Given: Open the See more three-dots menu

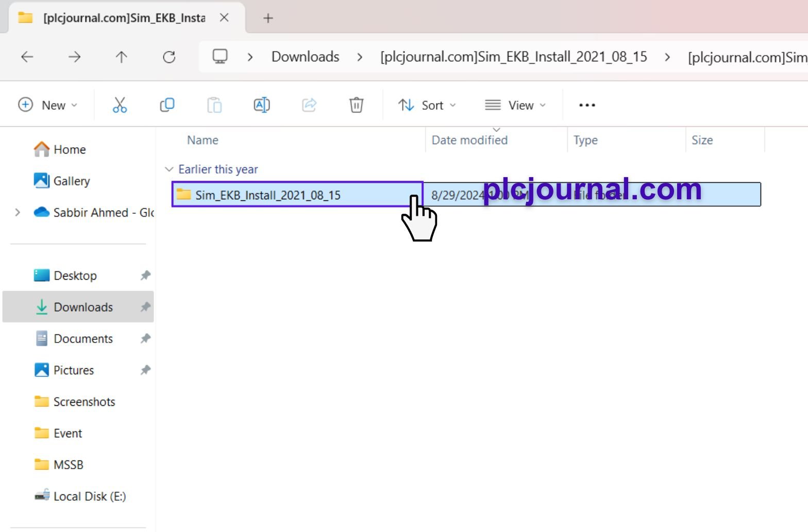Looking at the screenshot, I should [x=587, y=105].
